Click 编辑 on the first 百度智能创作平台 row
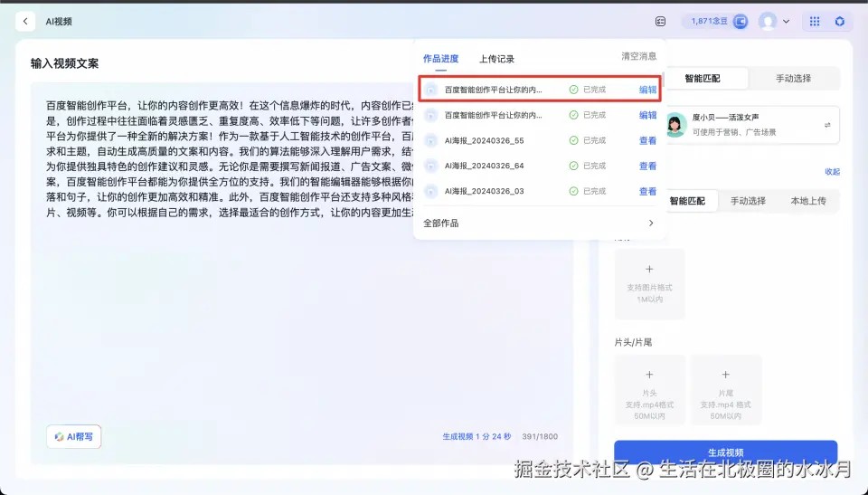 (647, 90)
